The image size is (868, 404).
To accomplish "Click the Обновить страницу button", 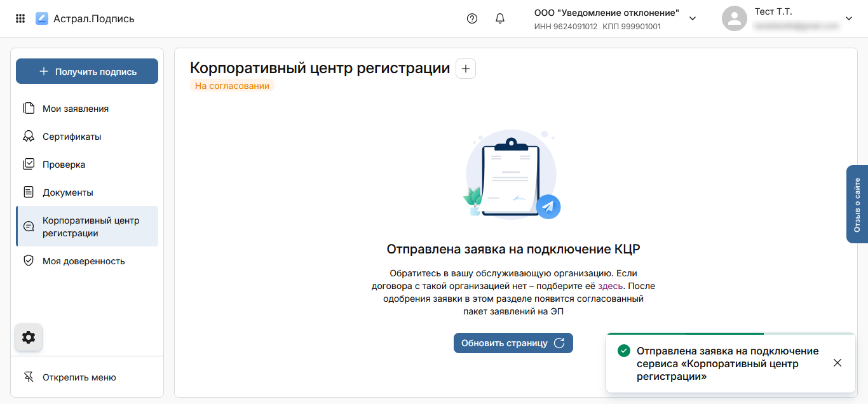I will tap(513, 343).
